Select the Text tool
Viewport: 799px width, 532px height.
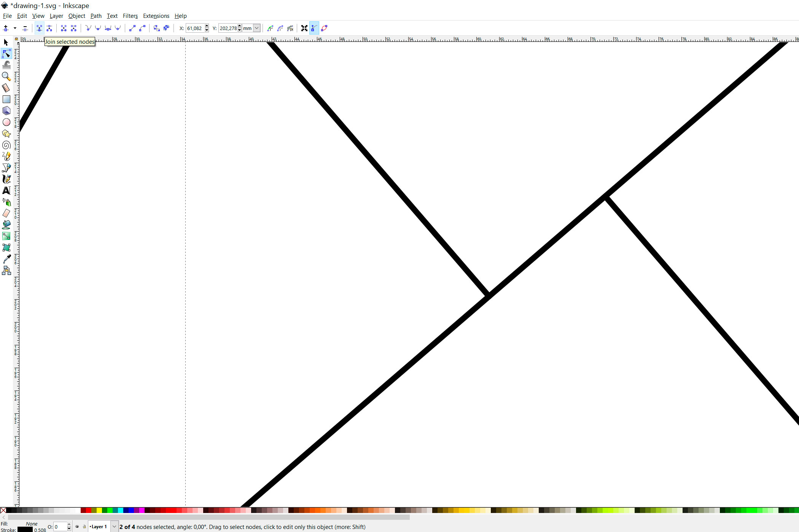tap(6, 191)
